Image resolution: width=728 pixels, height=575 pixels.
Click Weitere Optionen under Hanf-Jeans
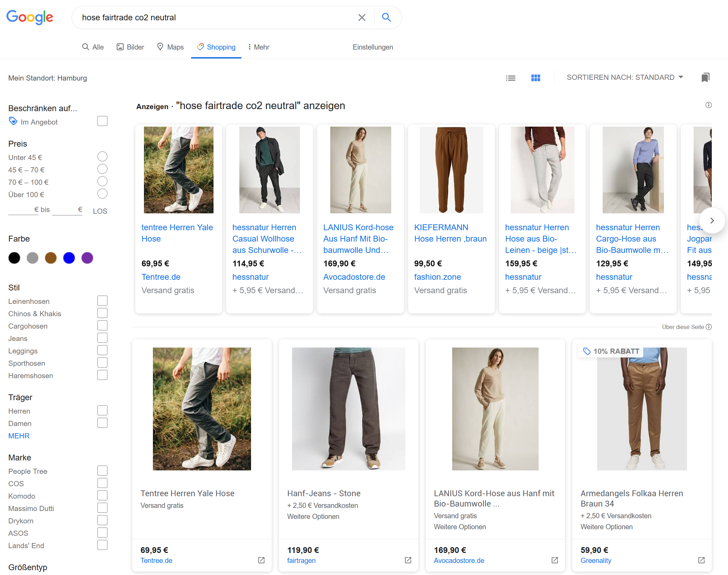313,517
